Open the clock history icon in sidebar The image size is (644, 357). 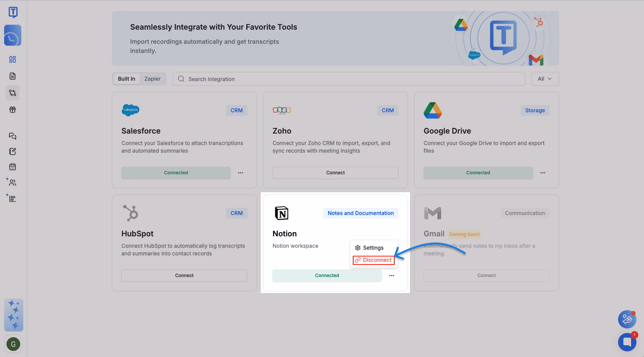point(13,35)
